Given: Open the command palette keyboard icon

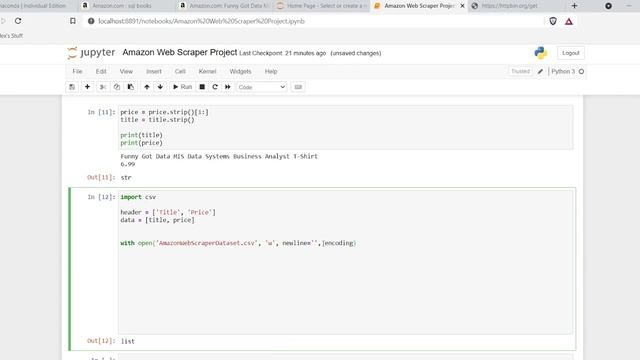Looking at the screenshot, I should 298,87.
